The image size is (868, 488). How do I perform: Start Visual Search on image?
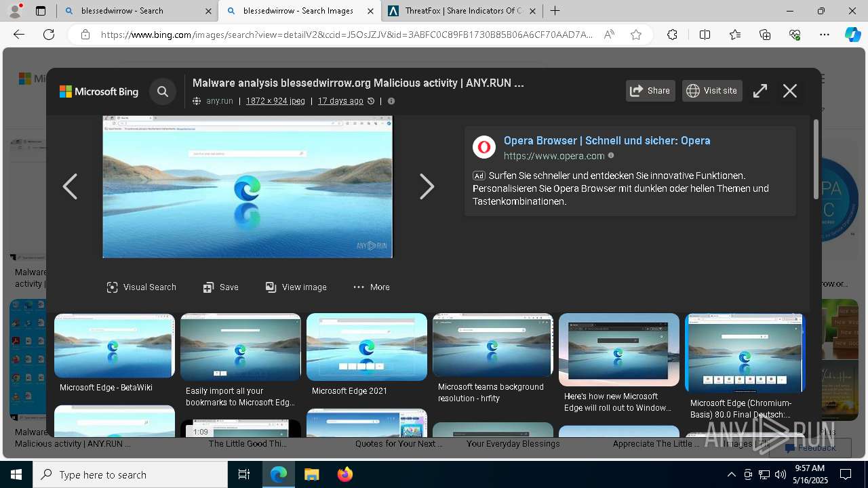[142, 287]
